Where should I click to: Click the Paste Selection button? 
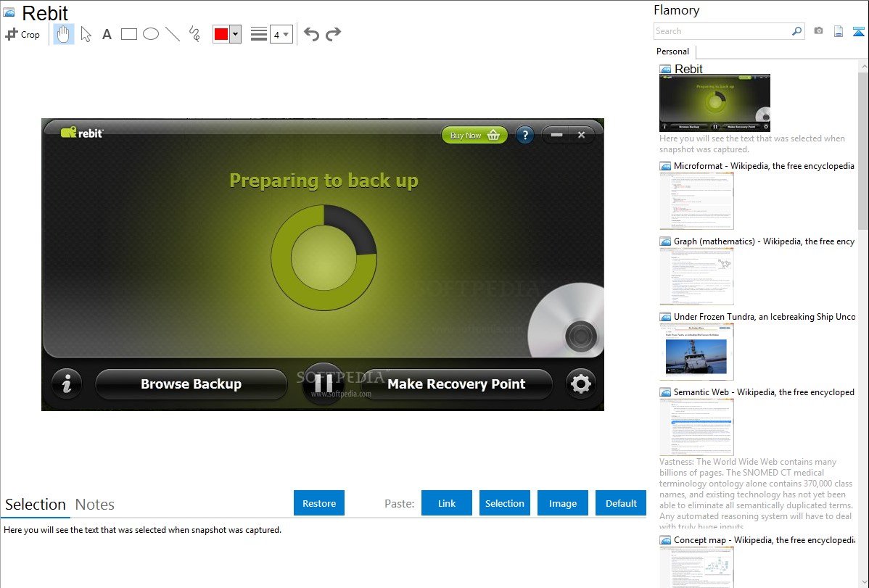pos(505,503)
